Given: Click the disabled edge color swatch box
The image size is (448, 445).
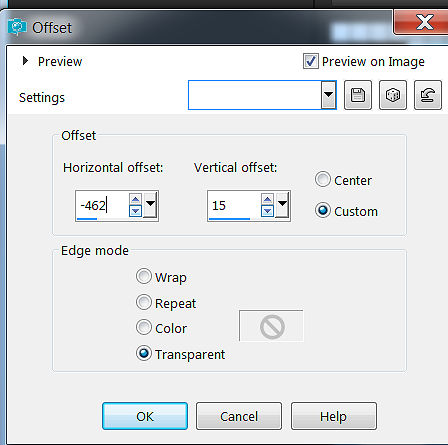Looking at the screenshot, I should [x=271, y=326].
